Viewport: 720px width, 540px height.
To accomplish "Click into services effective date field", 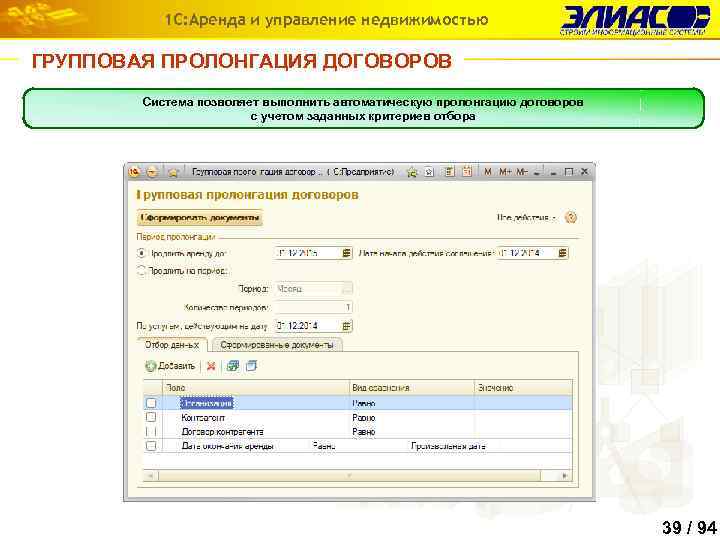I will [x=309, y=326].
